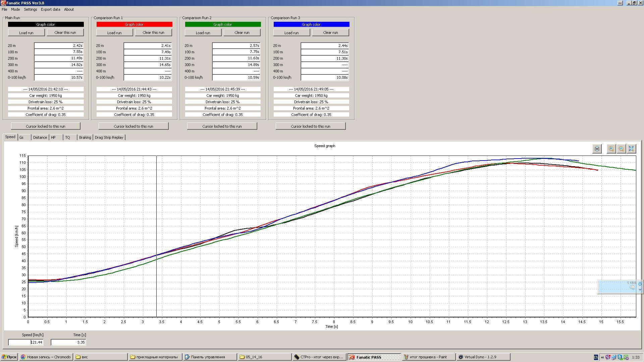The image size is (644, 362).
Task: Select the Speed tab
Action: (x=10, y=137)
